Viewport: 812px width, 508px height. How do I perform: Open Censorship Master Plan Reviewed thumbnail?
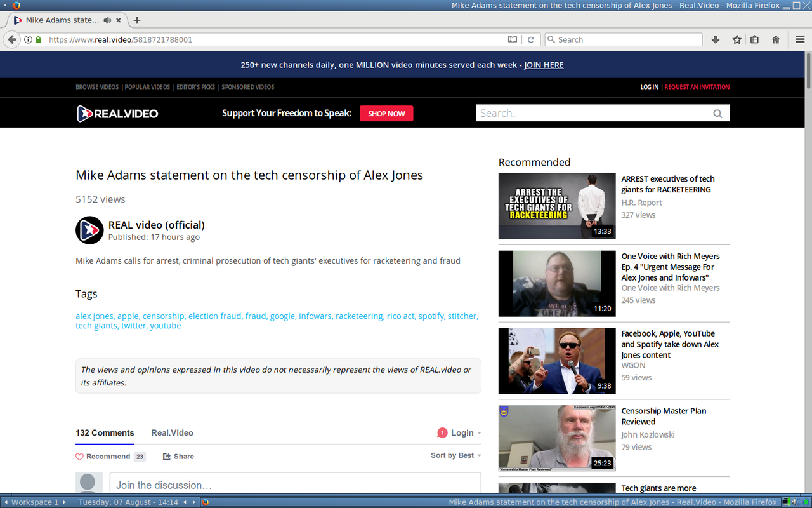(557, 439)
